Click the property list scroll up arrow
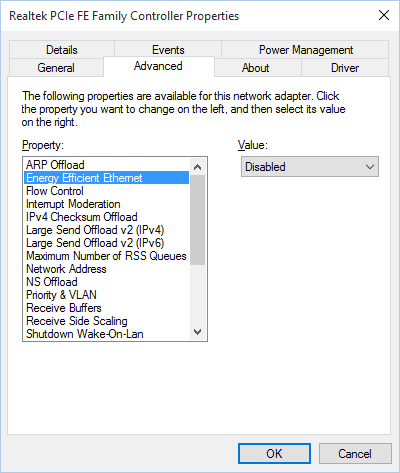The height and width of the screenshot is (473, 400). (198, 167)
